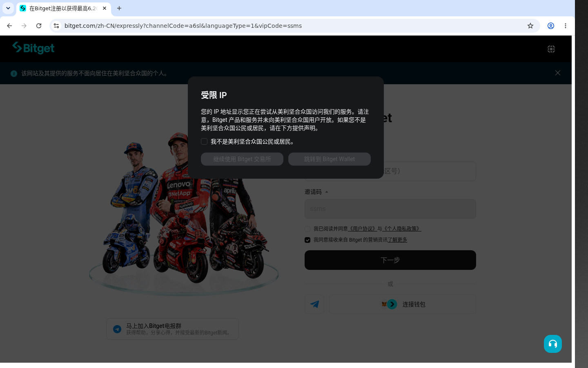The image size is (588, 368).
Task: Click the Bitget logo in header
Action: (33, 48)
